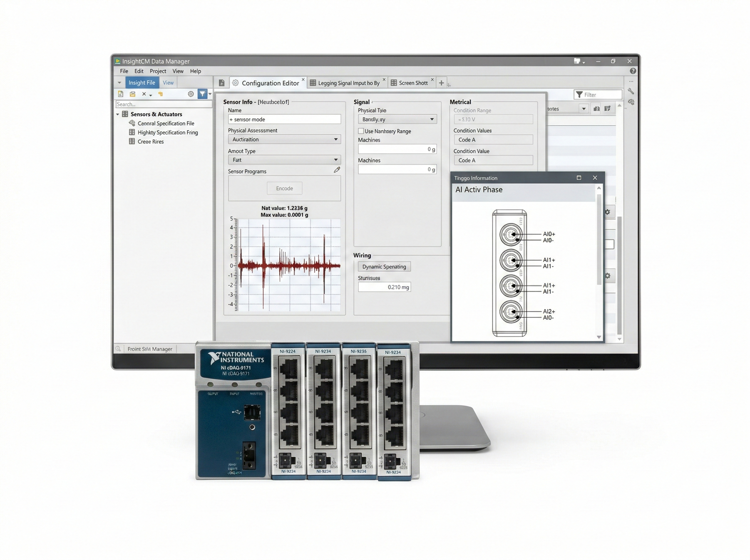750x560 pixels.
Task: Collapse the Sensors & Actuators tree node
Action: coord(117,114)
